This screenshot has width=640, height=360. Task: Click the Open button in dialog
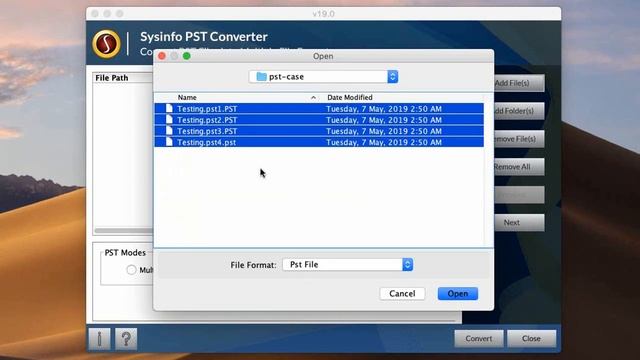(x=458, y=293)
